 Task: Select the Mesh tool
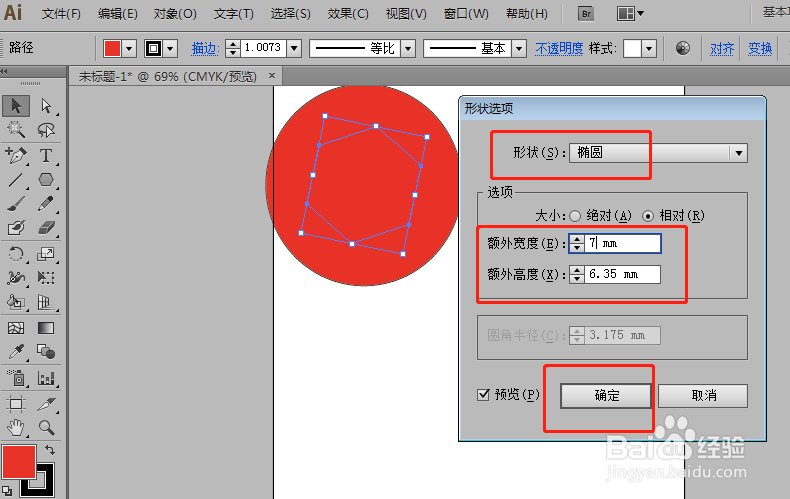pyautogui.click(x=16, y=328)
